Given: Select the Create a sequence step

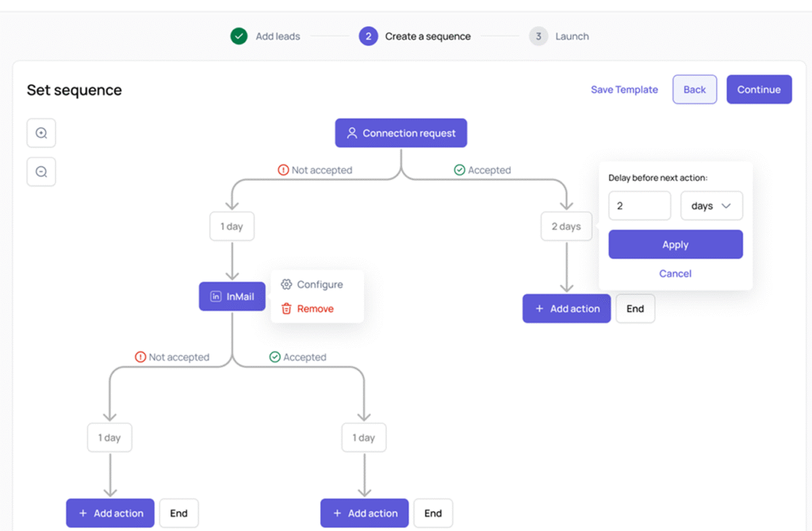Looking at the screenshot, I should tap(416, 36).
